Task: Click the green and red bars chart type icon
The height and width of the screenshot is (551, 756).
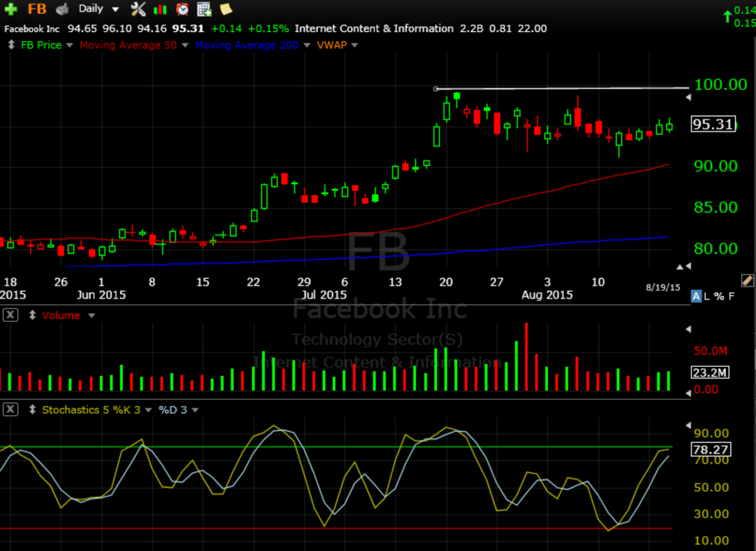Action: pyautogui.click(x=160, y=9)
